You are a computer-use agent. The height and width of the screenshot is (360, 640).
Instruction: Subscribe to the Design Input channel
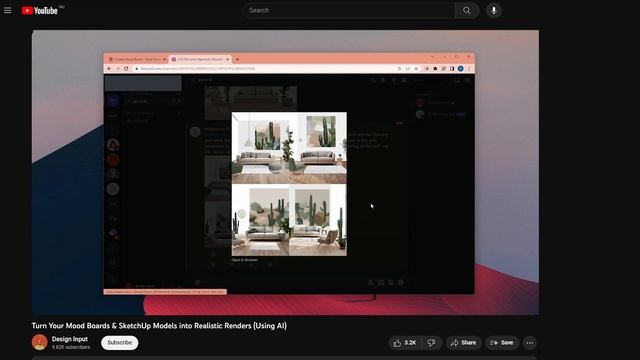(120, 342)
